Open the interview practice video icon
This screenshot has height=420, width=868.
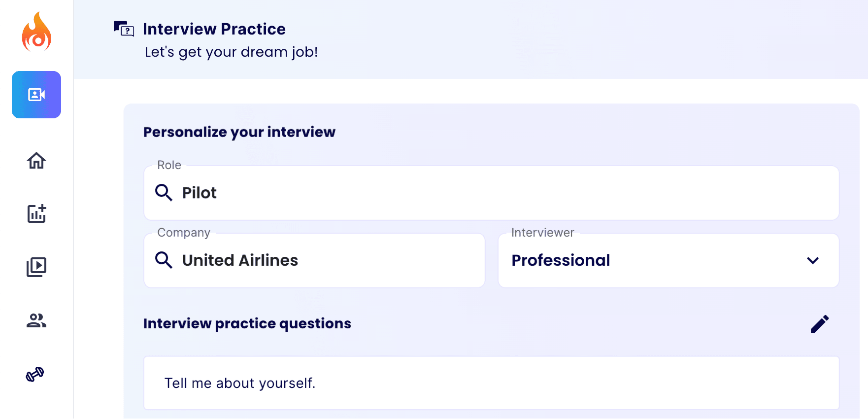click(36, 95)
